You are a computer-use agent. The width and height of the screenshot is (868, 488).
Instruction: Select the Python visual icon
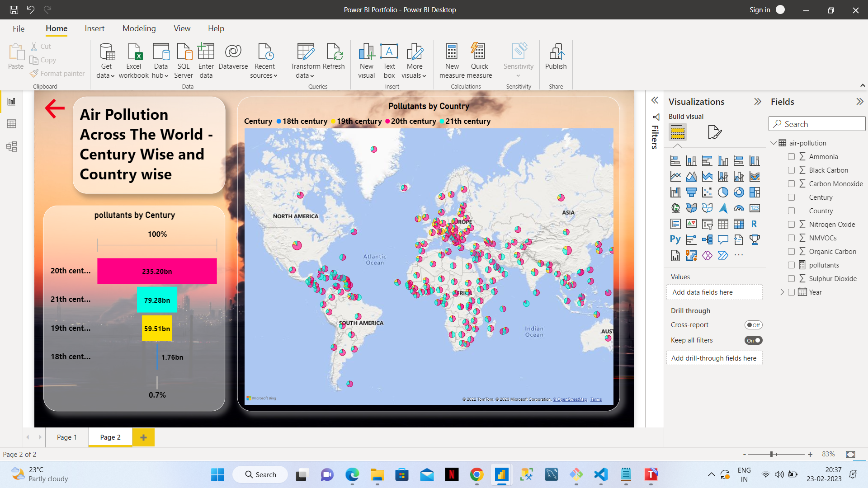[x=675, y=239]
